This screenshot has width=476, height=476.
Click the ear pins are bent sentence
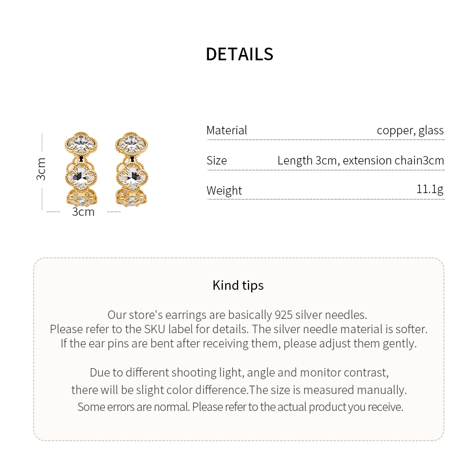tap(239, 344)
